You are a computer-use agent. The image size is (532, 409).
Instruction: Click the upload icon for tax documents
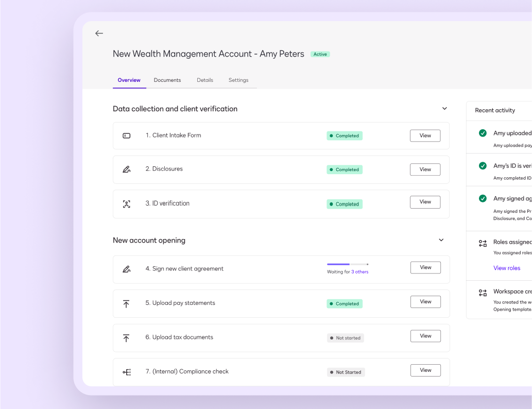[126, 338]
